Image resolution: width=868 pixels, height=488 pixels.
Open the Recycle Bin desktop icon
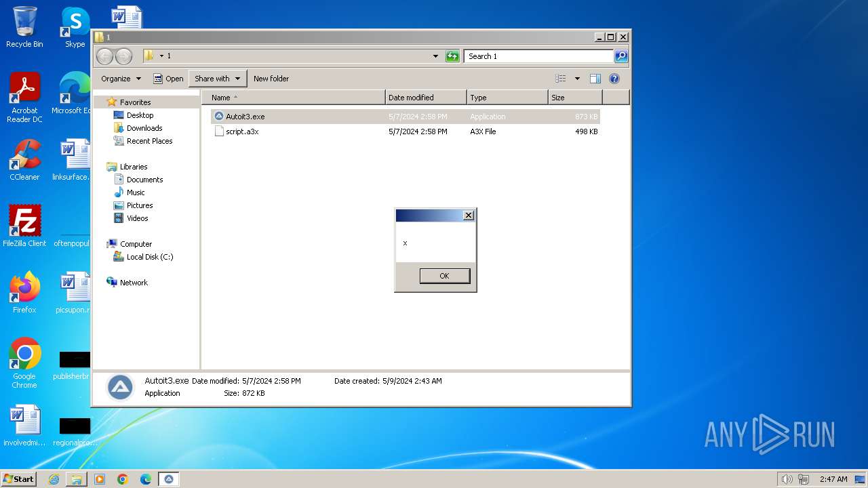(x=24, y=27)
